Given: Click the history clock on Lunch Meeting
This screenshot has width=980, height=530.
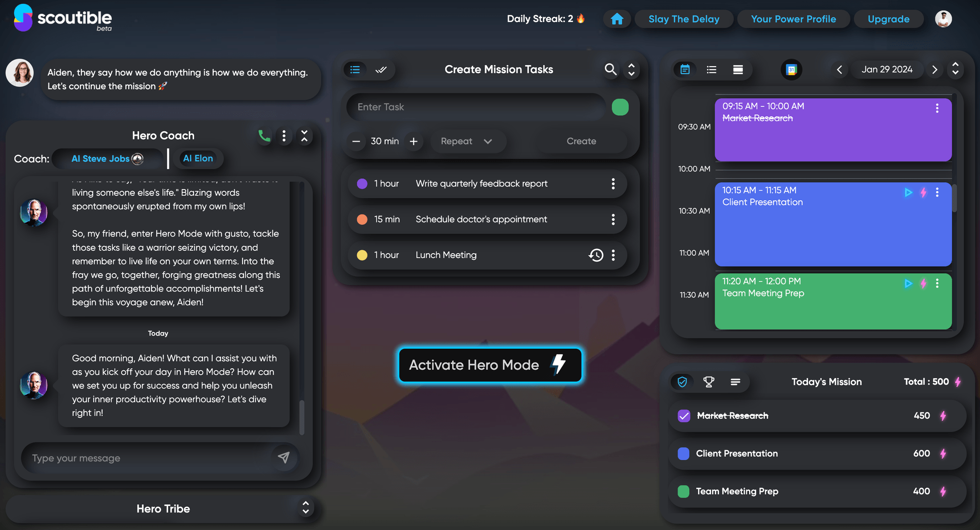Looking at the screenshot, I should tap(595, 255).
